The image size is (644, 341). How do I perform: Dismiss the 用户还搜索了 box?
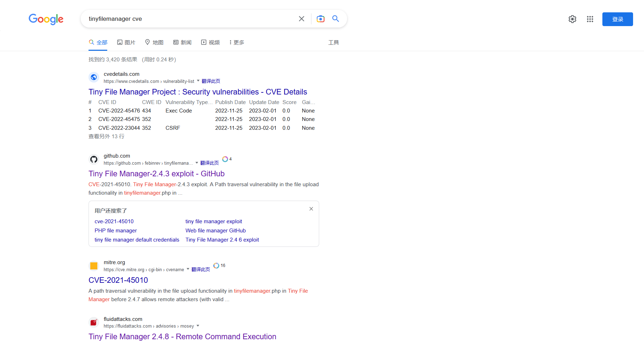point(311,209)
